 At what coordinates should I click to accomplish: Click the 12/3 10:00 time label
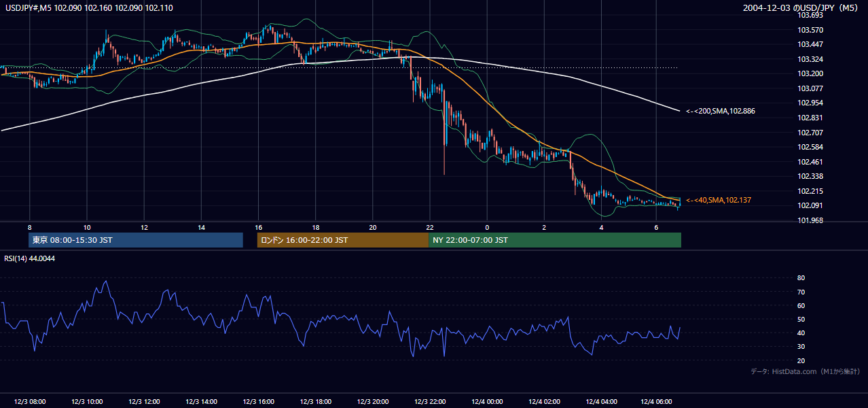[x=87, y=402]
